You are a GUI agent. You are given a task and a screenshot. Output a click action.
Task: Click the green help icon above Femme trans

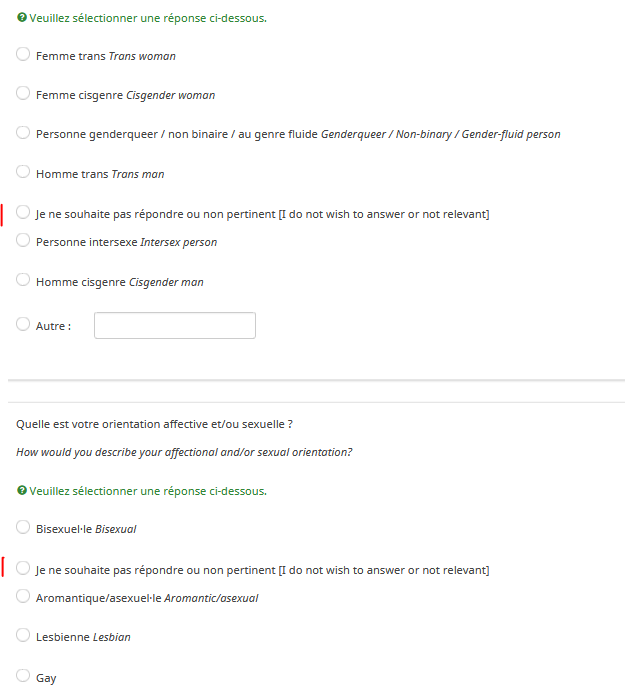22,18
